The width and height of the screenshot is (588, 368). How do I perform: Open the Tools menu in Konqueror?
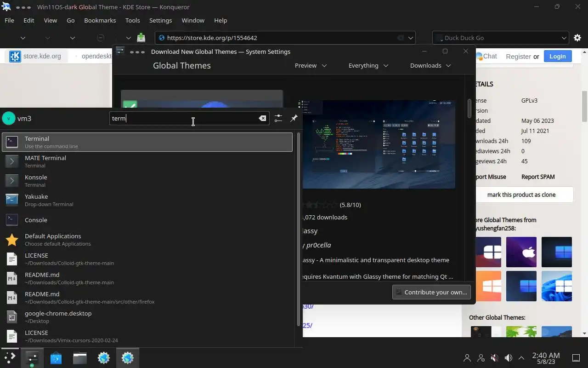coord(133,20)
